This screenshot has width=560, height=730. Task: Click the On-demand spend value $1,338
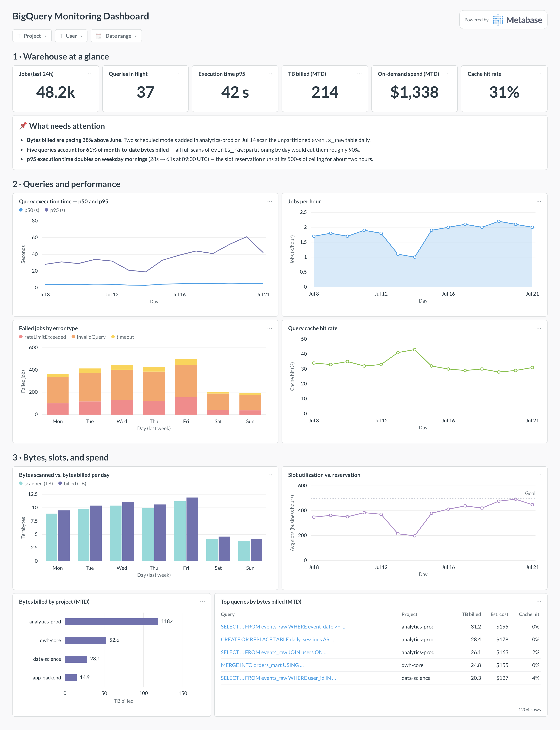point(414,92)
